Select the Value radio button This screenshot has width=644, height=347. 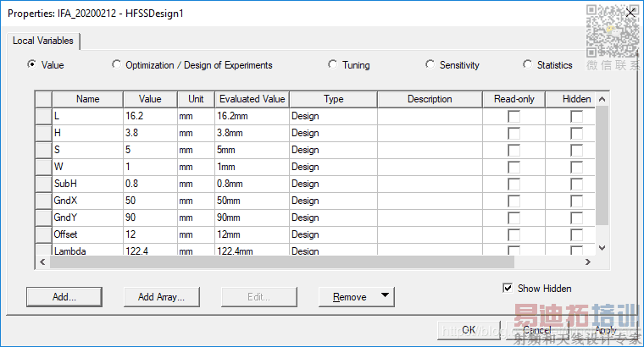pyautogui.click(x=32, y=64)
